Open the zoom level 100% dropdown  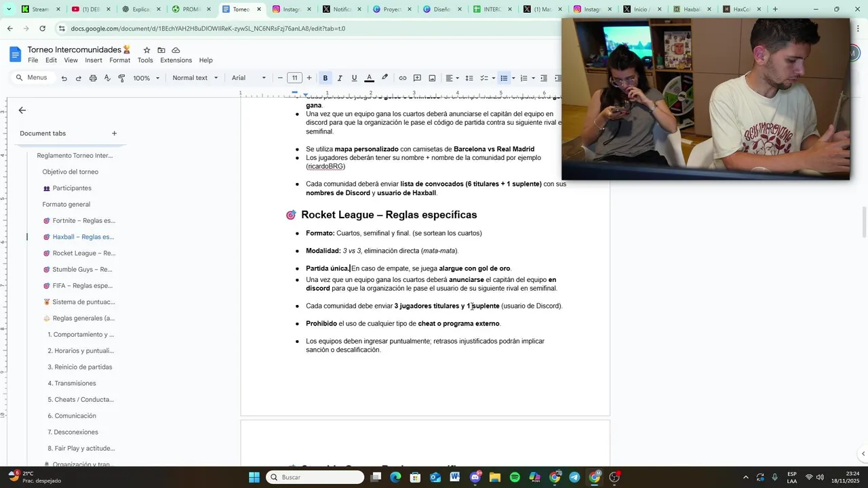pyautogui.click(x=146, y=78)
